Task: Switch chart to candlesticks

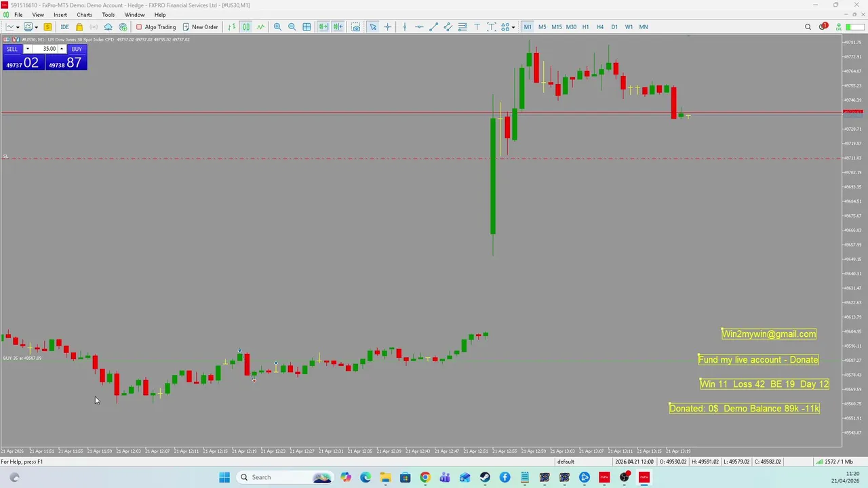Action: coord(246,27)
